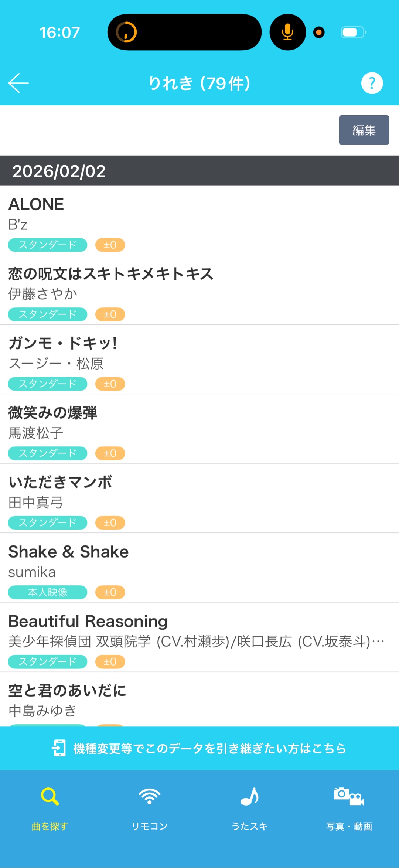Open the help question mark icon

(x=372, y=83)
